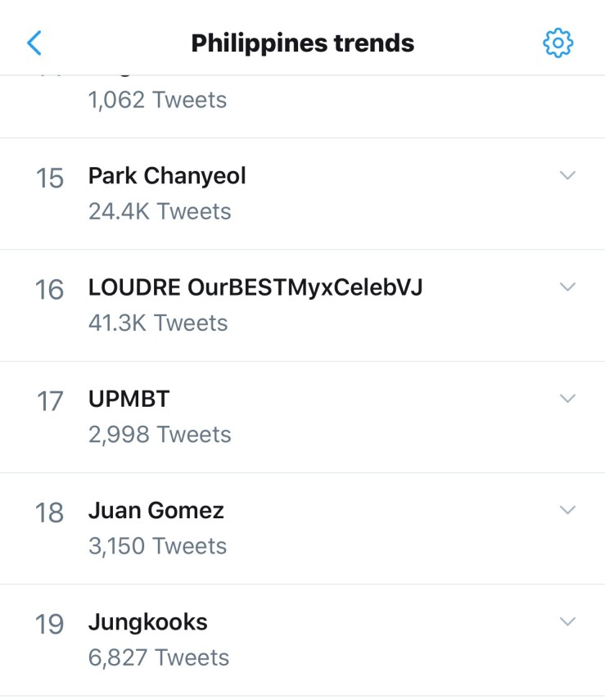The image size is (605, 700).
Task: Click the 24.4K Tweets count
Action: pos(160,211)
